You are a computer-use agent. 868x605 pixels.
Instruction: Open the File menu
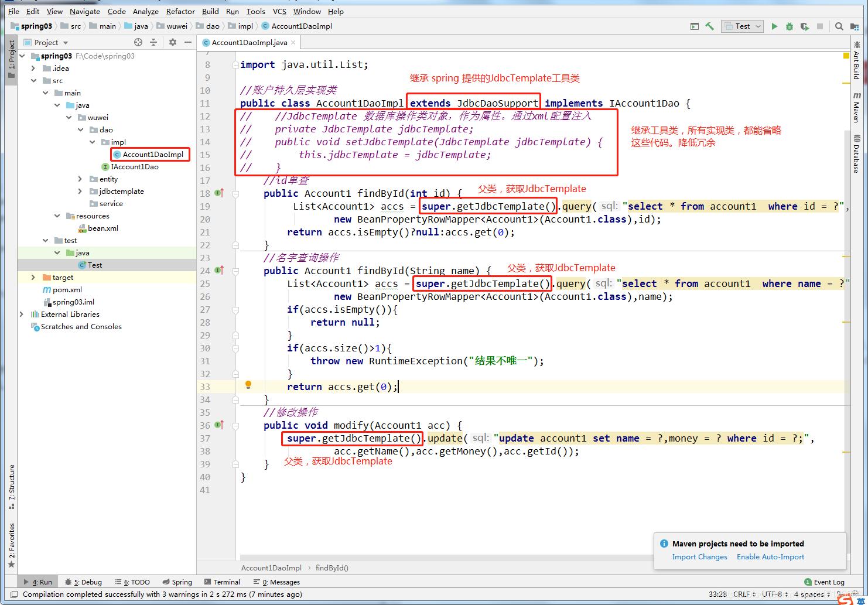[13, 11]
